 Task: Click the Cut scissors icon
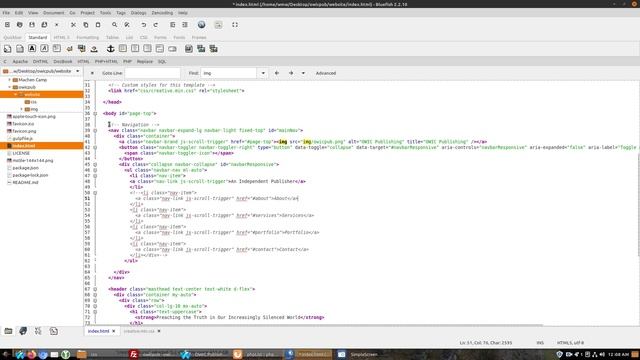pos(73,25)
